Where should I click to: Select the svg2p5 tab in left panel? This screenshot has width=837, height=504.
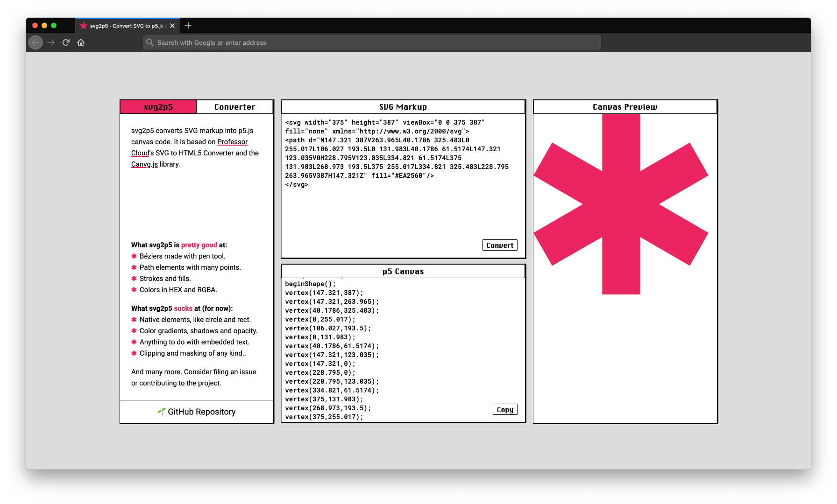coord(158,107)
